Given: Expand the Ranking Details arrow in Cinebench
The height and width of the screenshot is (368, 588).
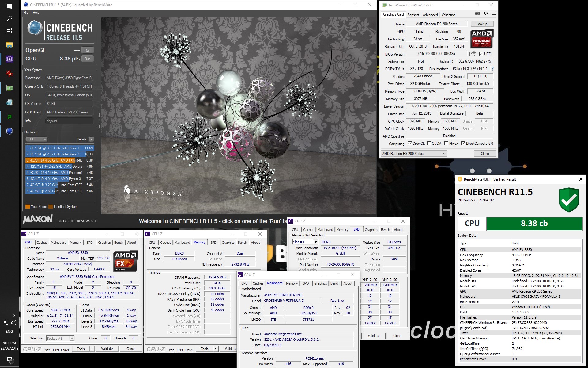Looking at the screenshot, I should tap(91, 139).
